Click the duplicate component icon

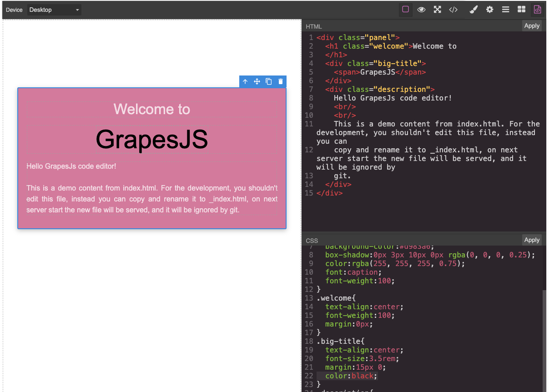pyautogui.click(x=269, y=81)
